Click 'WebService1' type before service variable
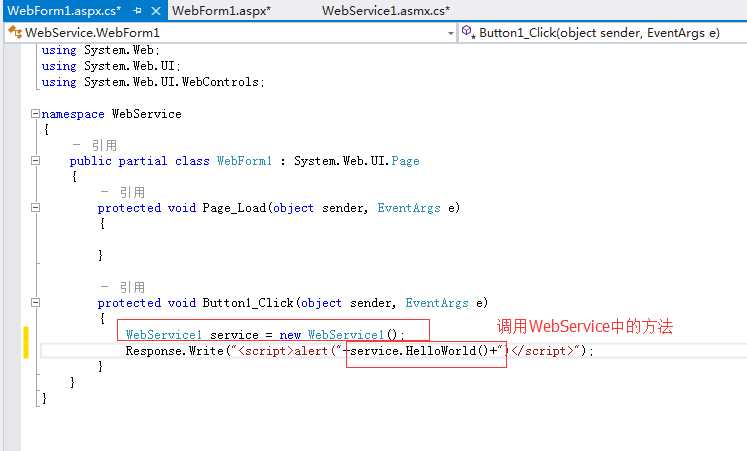 coord(164,335)
